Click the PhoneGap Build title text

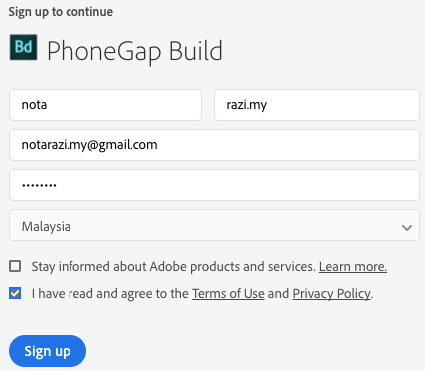(x=135, y=51)
